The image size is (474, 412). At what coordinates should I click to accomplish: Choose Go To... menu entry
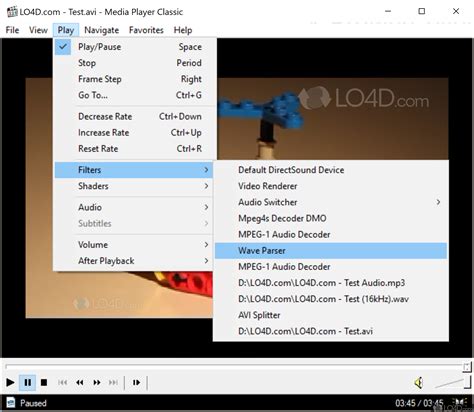point(135,95)
